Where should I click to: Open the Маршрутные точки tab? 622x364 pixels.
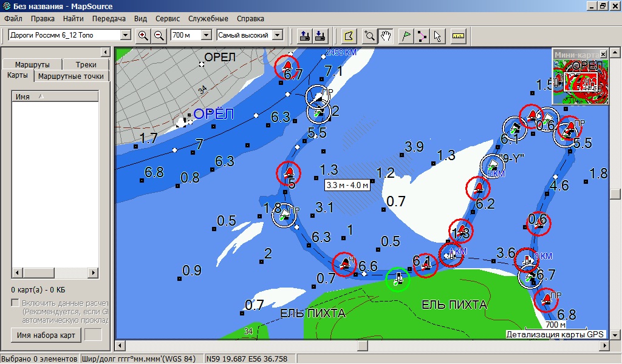click(71, 76)
